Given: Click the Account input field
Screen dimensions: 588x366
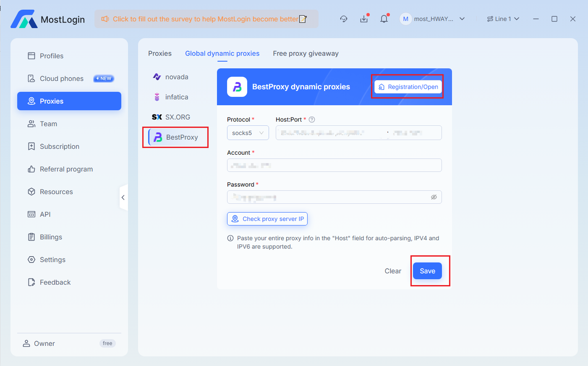Looking at the screenshot, I should pos(334,165).
